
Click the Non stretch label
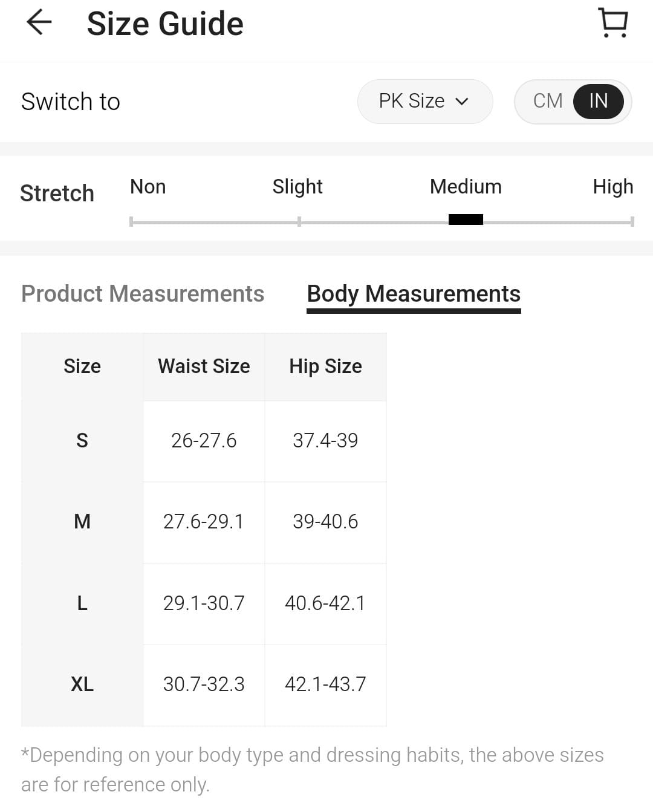(148, 187)
